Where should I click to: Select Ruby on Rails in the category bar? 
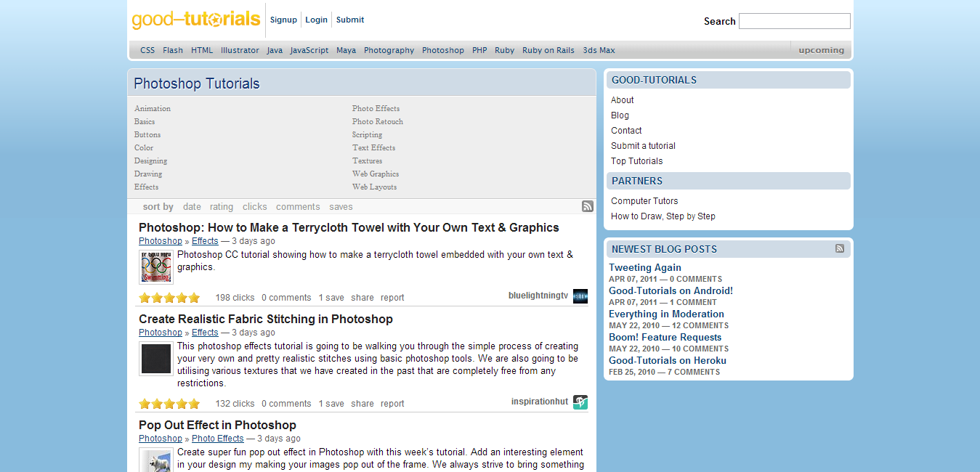[x=548, y=50]
